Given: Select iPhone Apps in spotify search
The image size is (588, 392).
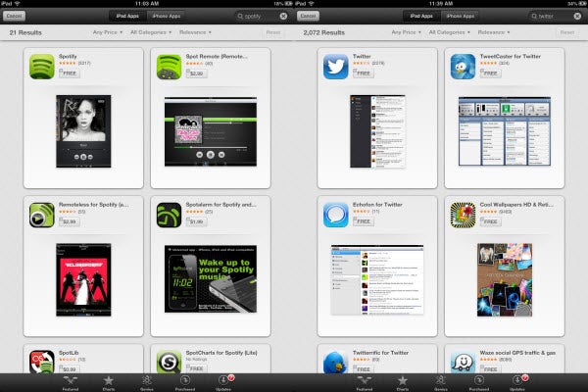Looking at the screenshot, I should pos(167,16).
